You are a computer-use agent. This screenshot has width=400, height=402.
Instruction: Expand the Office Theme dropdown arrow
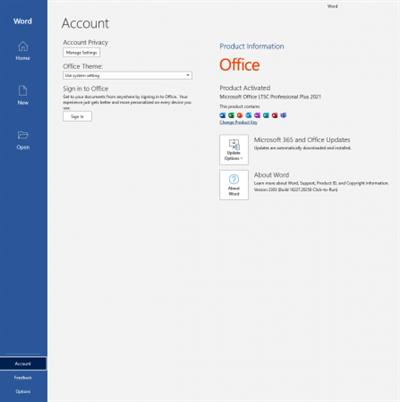pyautogui.click(x=188, y=75)
